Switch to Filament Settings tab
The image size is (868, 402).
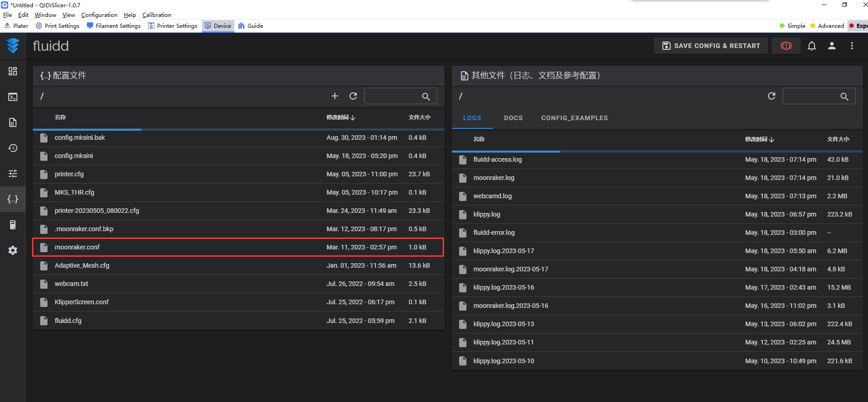[114, 26]
